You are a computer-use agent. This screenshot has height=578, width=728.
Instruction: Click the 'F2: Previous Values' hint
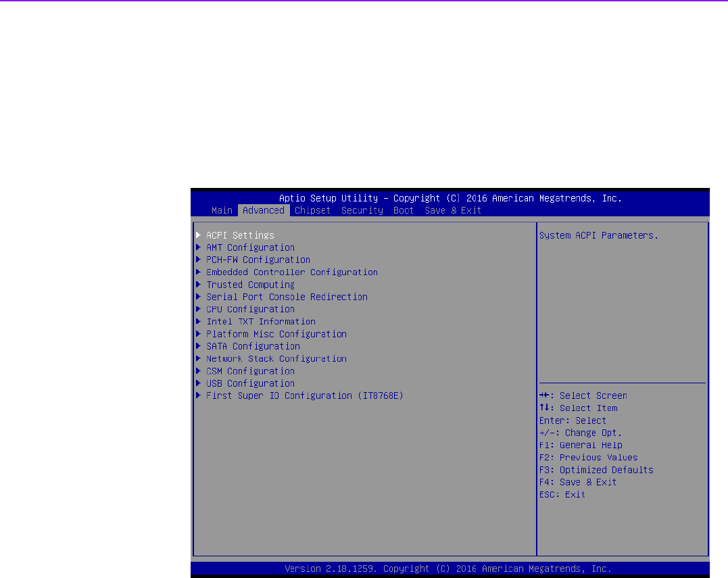(588, 458)
